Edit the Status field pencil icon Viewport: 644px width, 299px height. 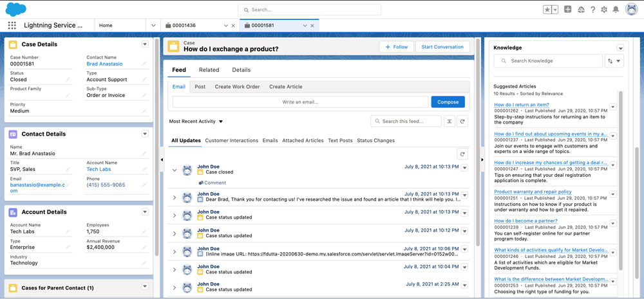68,80
